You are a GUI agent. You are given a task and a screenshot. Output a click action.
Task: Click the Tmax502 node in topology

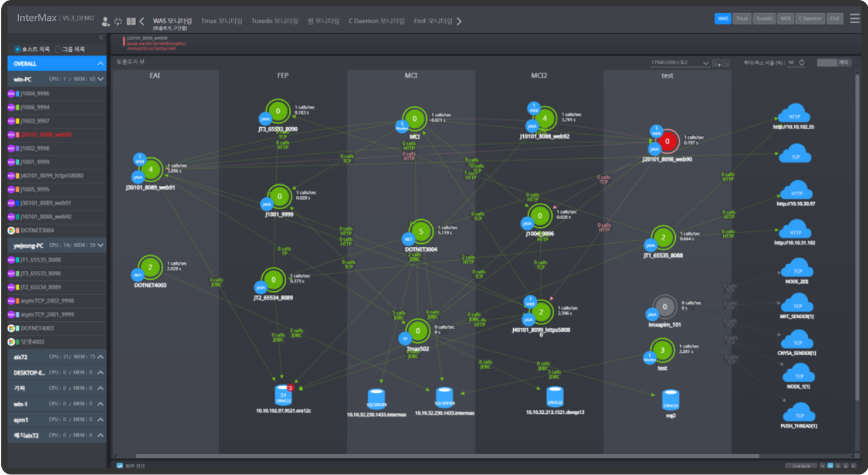(417, 331)
